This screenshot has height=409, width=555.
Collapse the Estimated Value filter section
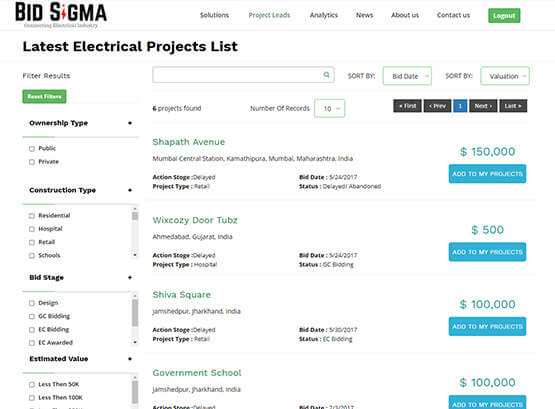pyautogui.click(x=130, y=359)
